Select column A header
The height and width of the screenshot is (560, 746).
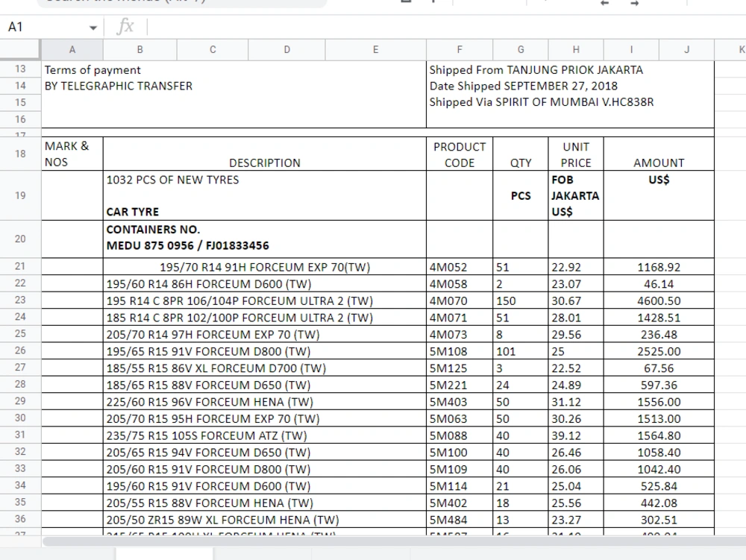pyautogui.click(x=72, y=49)
